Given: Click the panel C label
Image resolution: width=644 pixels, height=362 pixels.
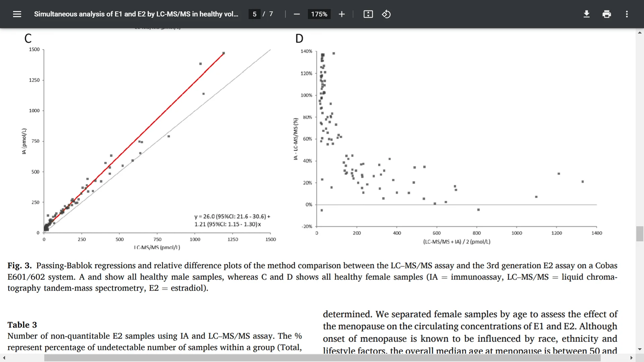Looking at the screenshot, I should click(28, 38).
